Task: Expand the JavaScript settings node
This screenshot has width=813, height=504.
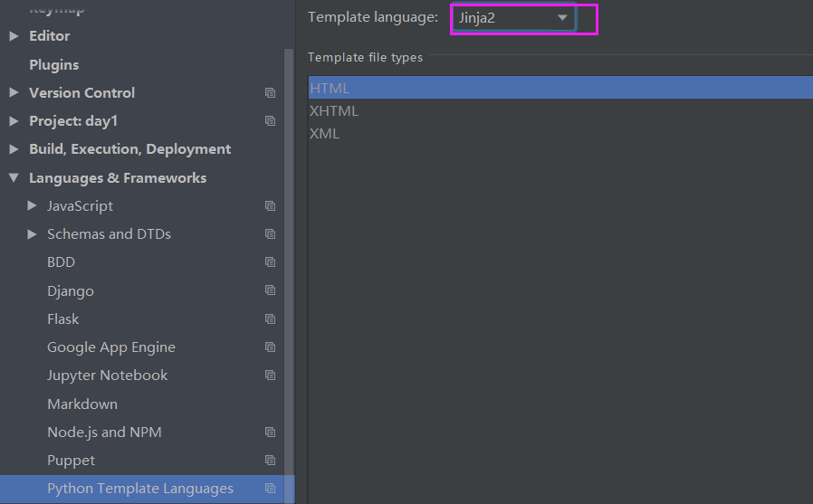Action: click(x=33, y=206)
